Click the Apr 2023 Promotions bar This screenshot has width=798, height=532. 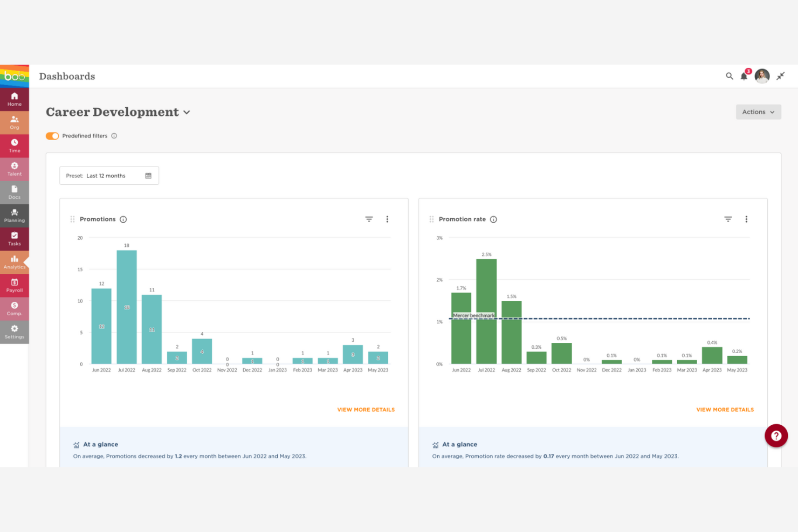[x=353, y=355]
